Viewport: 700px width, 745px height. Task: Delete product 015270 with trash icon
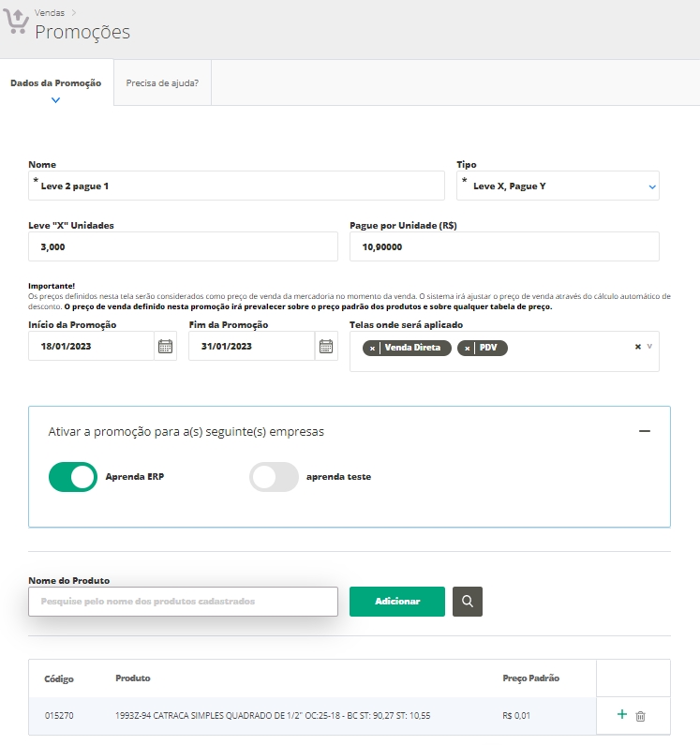641,716
